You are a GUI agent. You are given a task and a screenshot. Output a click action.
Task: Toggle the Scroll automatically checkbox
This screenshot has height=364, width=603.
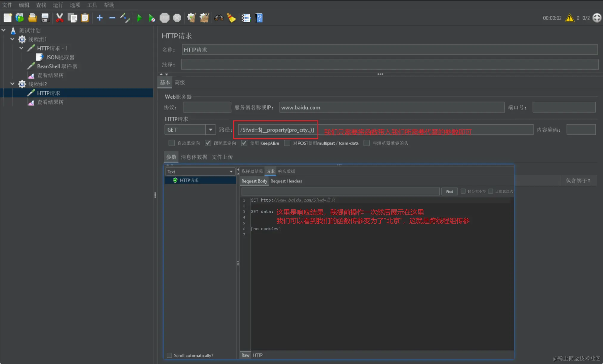(x=169, y=355)
